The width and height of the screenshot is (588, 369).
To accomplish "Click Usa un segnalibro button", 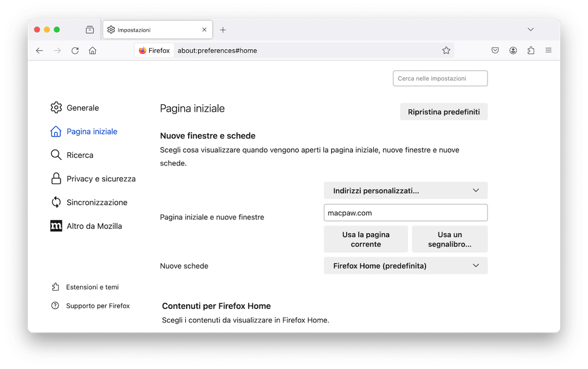I will [450, 240].
